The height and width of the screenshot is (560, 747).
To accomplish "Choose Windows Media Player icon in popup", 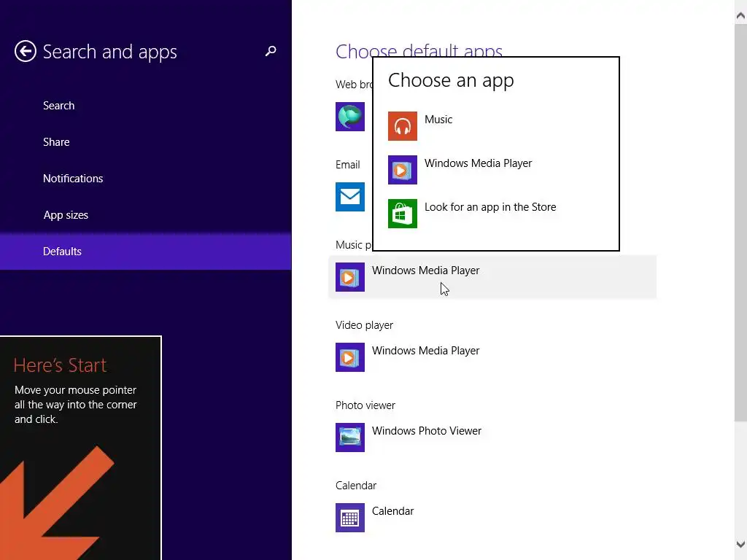I will coord(402,169).
